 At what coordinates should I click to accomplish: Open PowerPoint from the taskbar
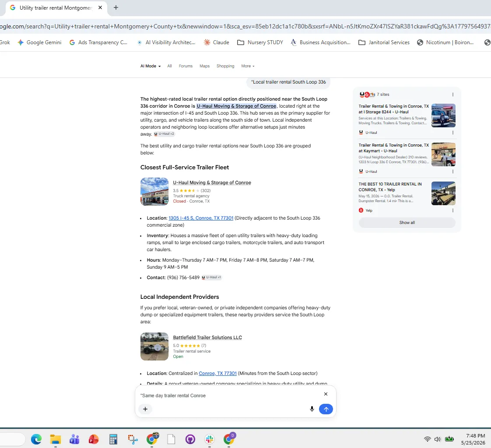click(94, 440)
